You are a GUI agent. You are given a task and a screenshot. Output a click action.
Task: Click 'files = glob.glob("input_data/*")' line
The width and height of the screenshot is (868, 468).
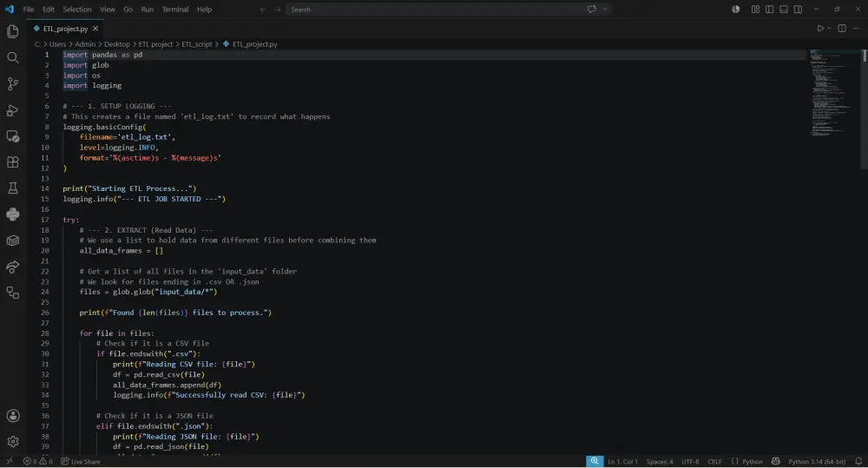148,292
